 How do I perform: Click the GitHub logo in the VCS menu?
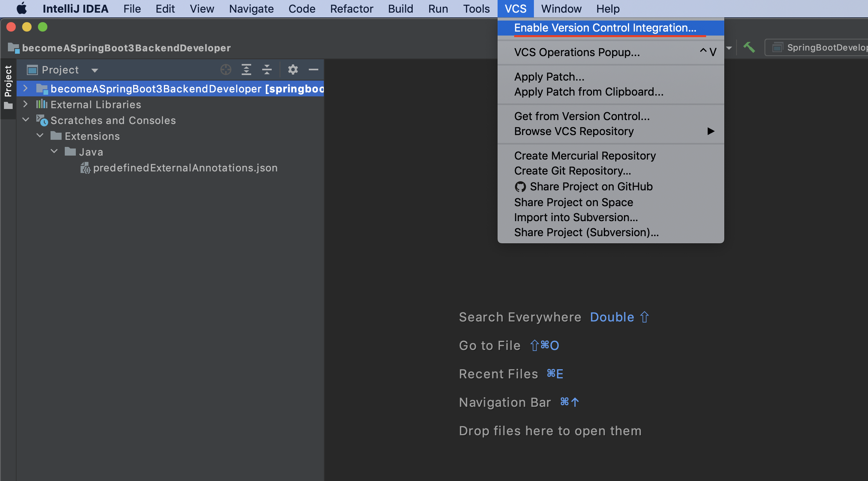[x=520, y=187]
